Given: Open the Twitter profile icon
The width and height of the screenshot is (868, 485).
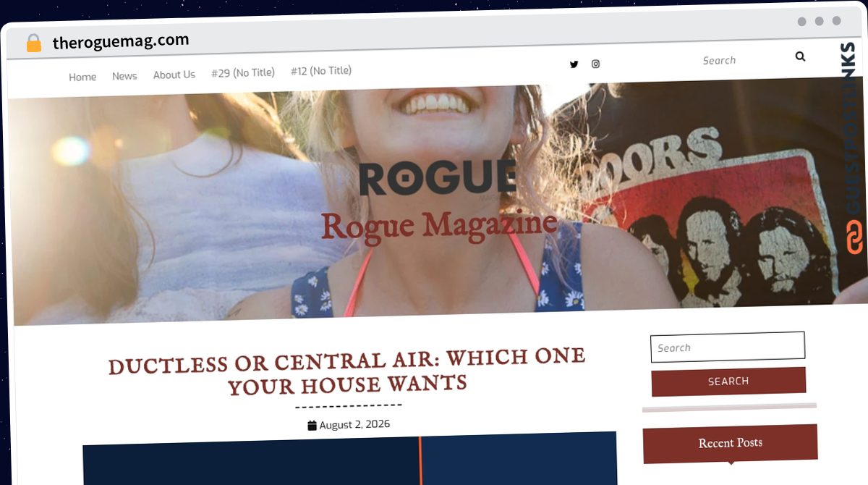Looking at the screenshot, I should click(x=574, y=64).
